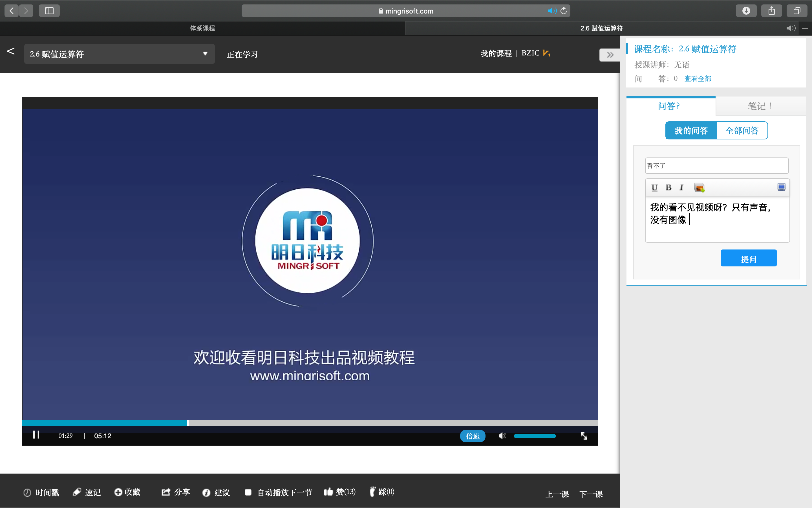Open 我的课程 link
This screenshot has width=812, height=508.
pos(496,53)
